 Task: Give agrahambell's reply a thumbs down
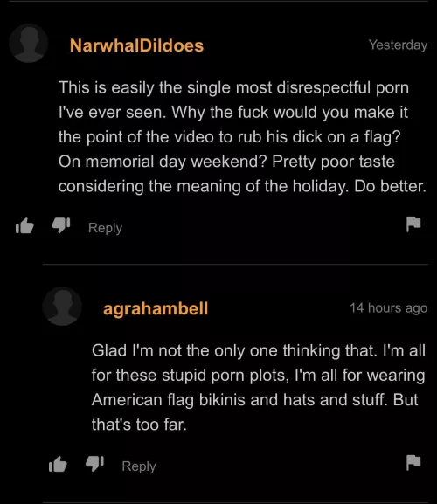coord(94,464)
